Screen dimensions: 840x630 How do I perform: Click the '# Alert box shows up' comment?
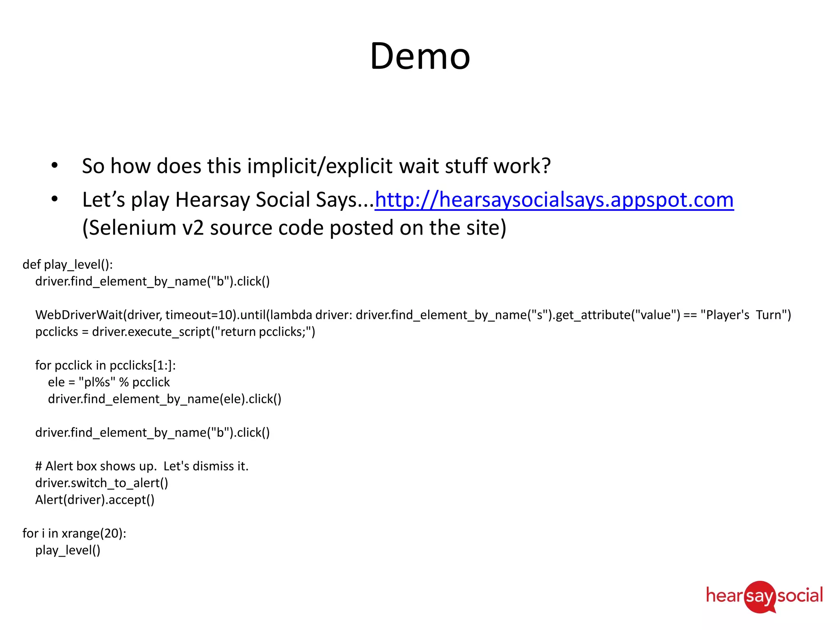pyautogui.click(x=142, y=466)
